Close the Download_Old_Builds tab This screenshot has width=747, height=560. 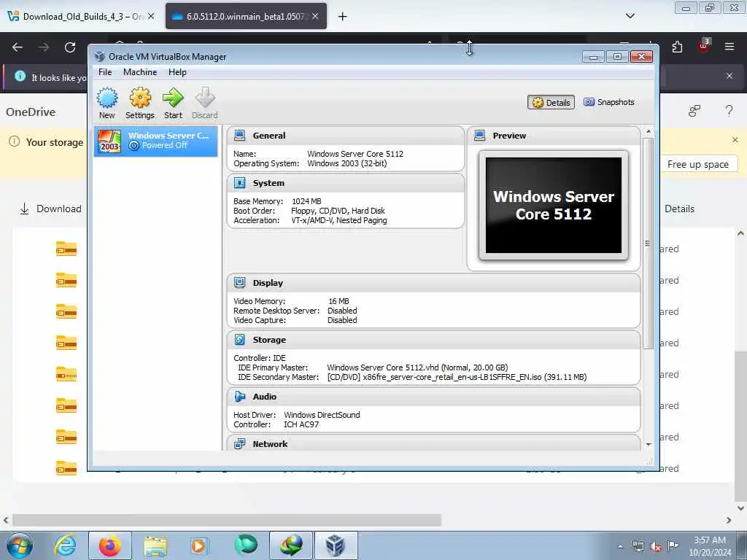pyautogui.click(x=151, y=16)
